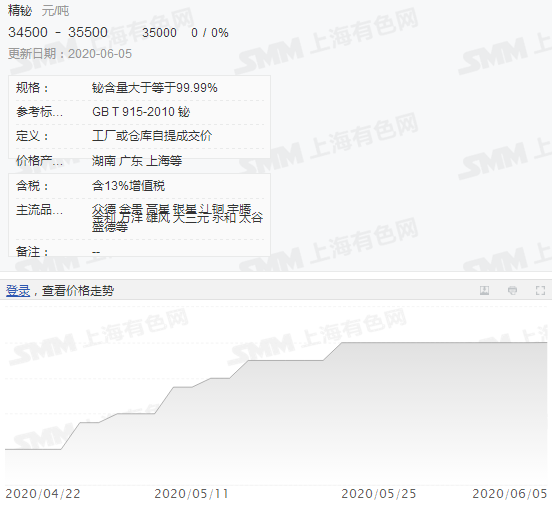This screenshot has height=508, width=552.
Task: Click the truncated 参考标... label
Action: pos(39,112)
